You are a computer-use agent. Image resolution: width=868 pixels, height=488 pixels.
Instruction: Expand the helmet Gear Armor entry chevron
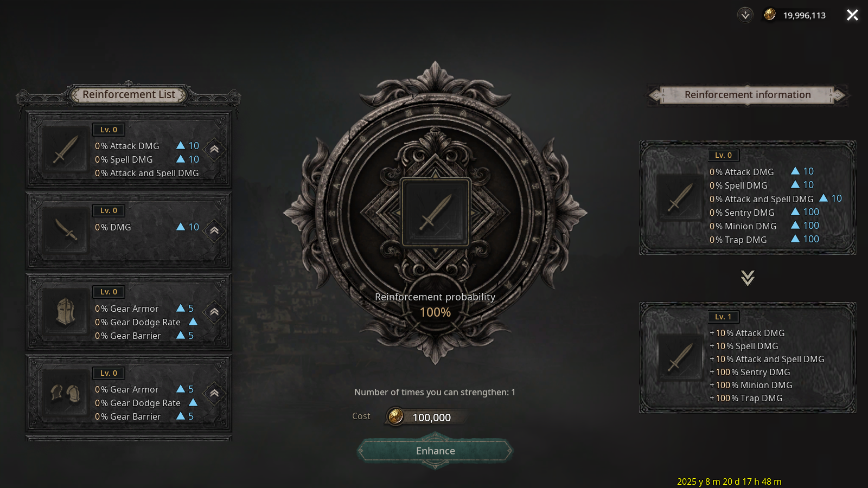click(x=214, y=312)
